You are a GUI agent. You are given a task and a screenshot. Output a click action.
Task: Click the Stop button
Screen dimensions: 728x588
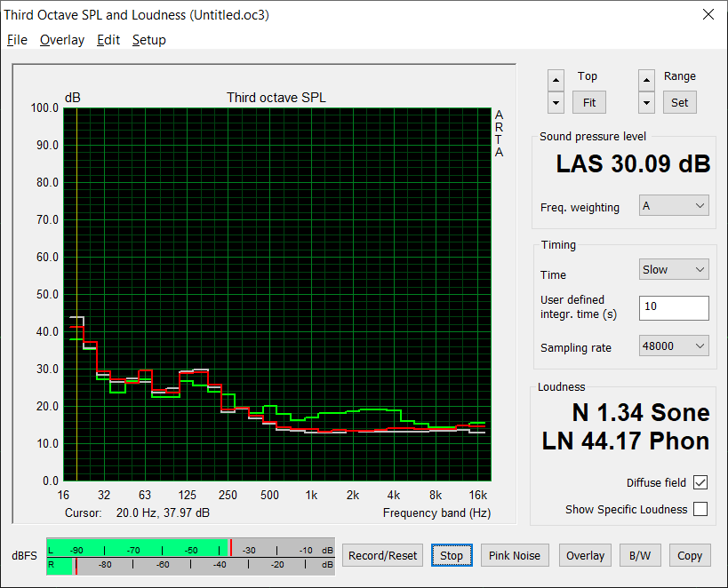coord(452,555)
